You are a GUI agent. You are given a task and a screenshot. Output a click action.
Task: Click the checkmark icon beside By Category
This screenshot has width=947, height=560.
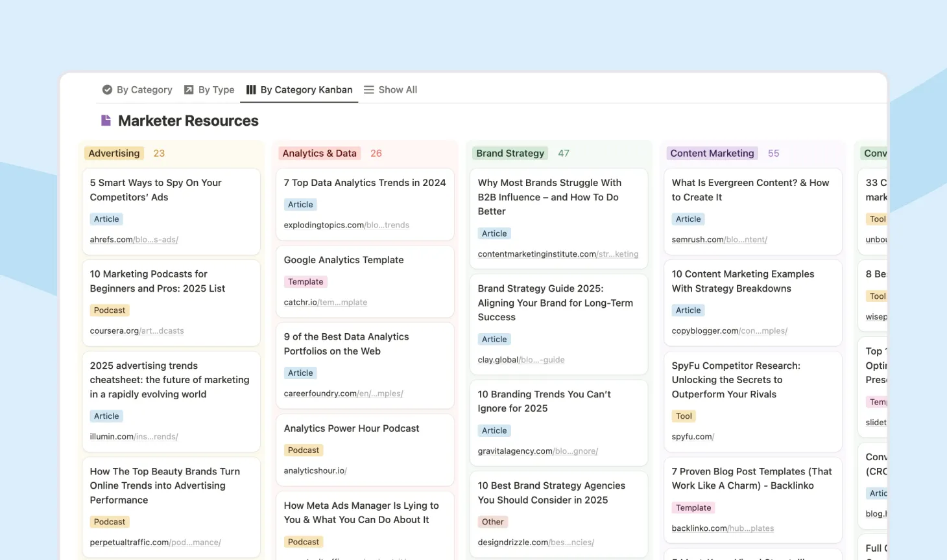point(107,89)
